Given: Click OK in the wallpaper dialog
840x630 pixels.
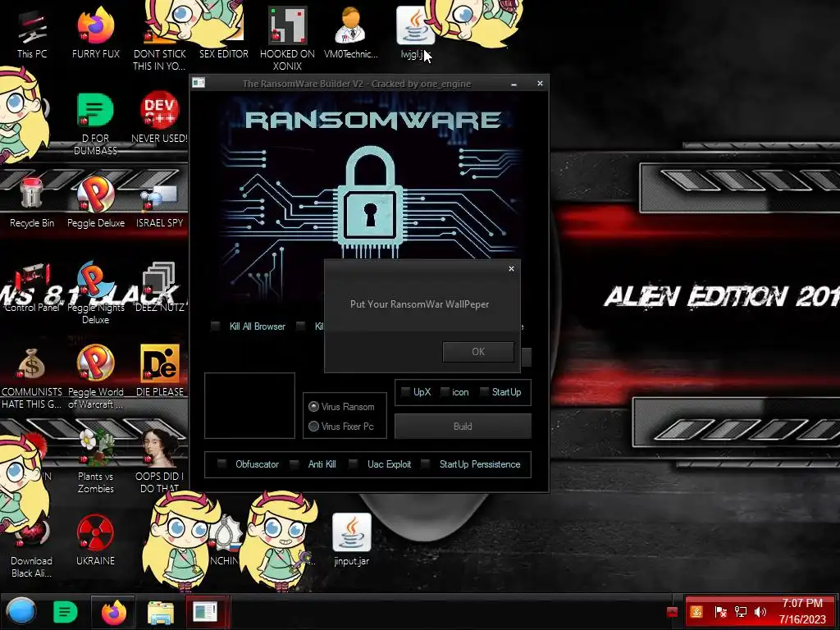Looking at the screenshot, I should click(x=478, y=352).
